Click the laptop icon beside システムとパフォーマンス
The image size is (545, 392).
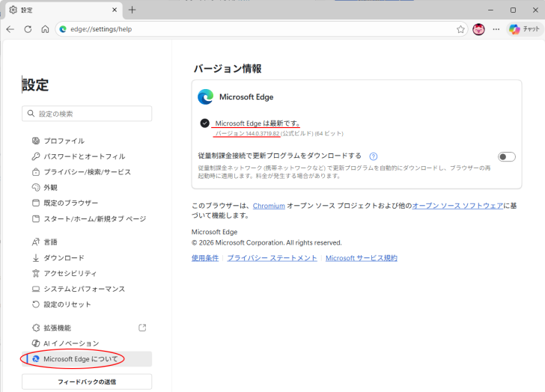pyautogui.click(x=36, y=289)
